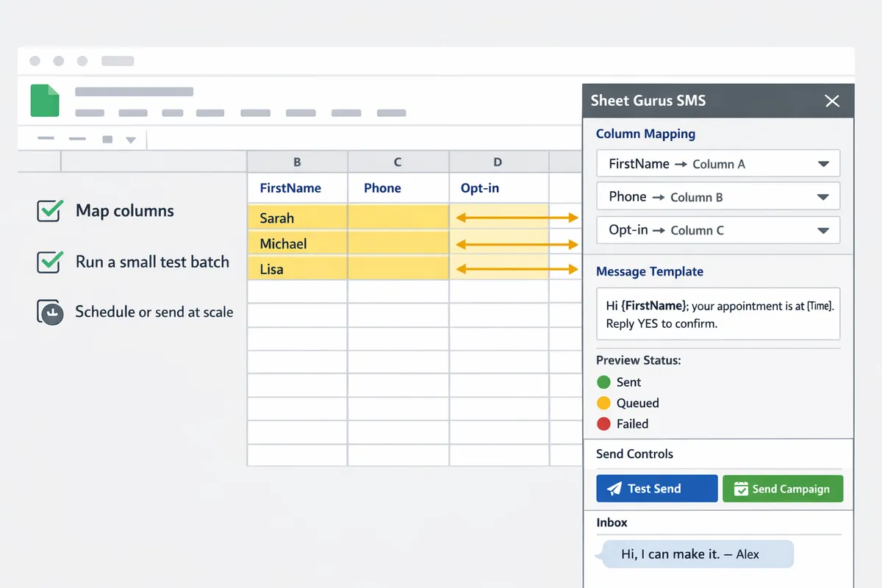882x588 pixels.
Task: Click the Send Controls heading
Action: point(634,454)
